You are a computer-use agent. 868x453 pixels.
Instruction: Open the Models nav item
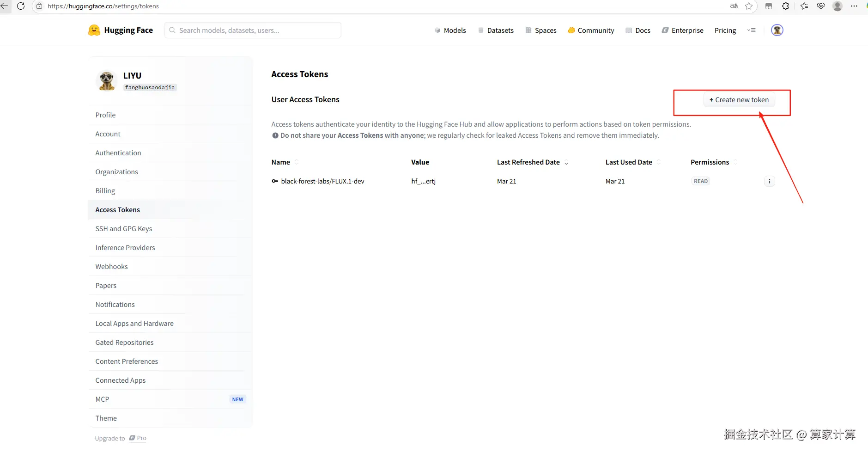[x=450, y=30]
